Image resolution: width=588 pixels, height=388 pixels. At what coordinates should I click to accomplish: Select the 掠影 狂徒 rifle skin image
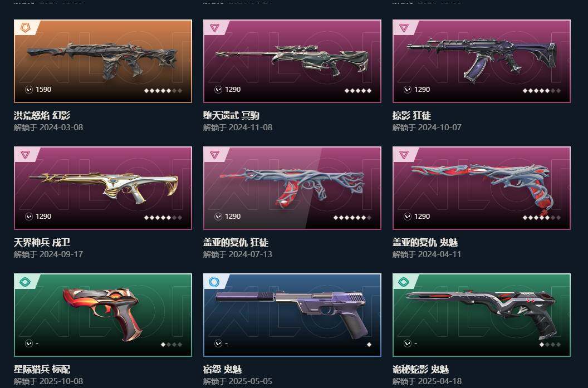[482, 61]
